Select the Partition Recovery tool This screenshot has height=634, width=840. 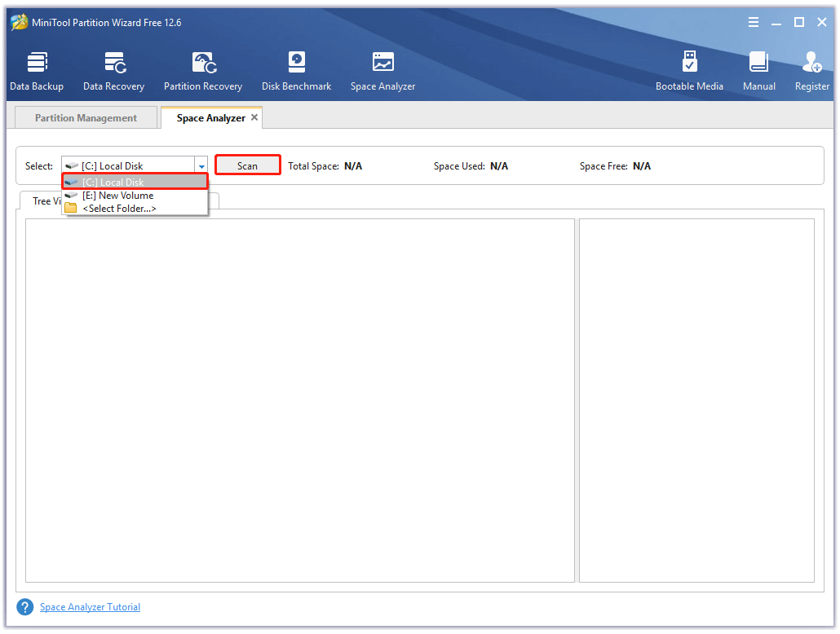tap(202, 69)
